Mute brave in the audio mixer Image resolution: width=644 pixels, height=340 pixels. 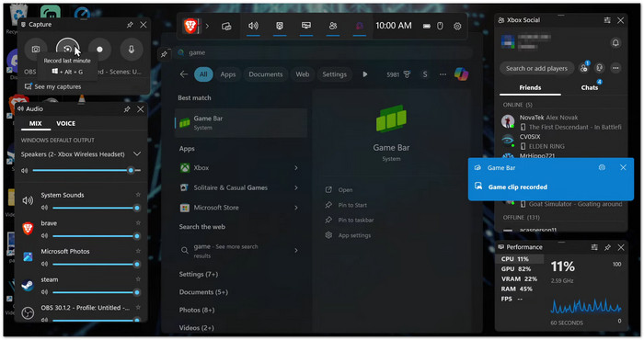coord(44,236)
